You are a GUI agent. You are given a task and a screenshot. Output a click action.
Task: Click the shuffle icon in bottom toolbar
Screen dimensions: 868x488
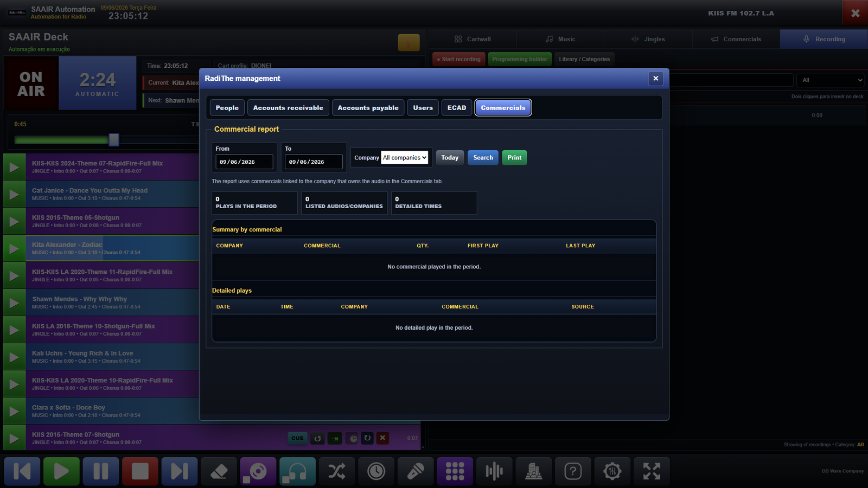tap(337, 471)
